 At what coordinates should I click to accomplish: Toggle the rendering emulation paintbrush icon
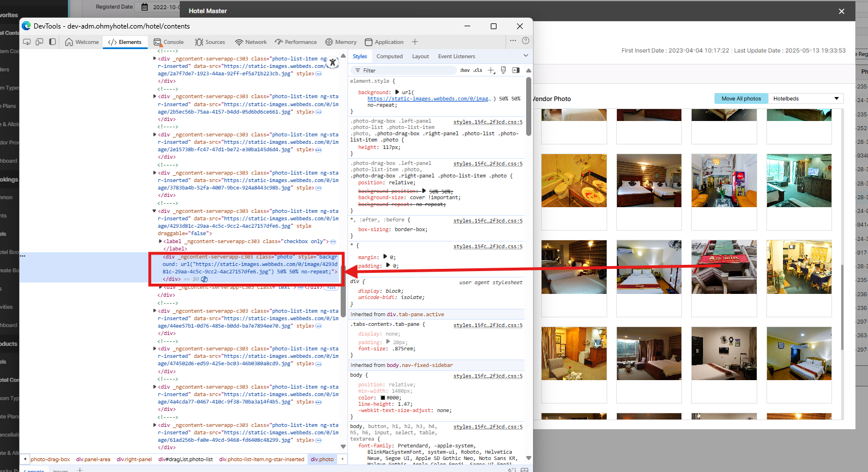(x=503, y=70)
